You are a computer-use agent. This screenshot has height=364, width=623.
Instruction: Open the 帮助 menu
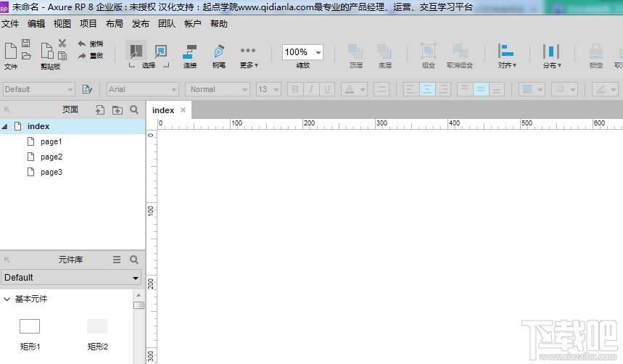pyautogui.click(x=219, y=24)
